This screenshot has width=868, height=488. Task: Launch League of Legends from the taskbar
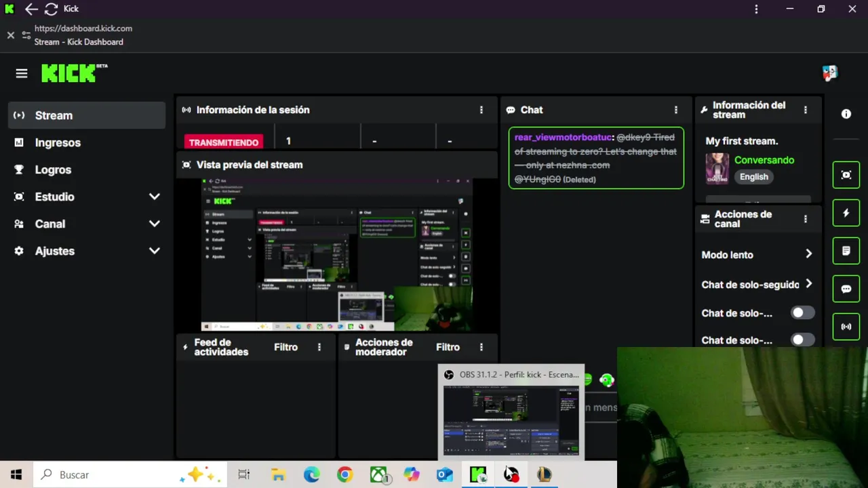545,474
